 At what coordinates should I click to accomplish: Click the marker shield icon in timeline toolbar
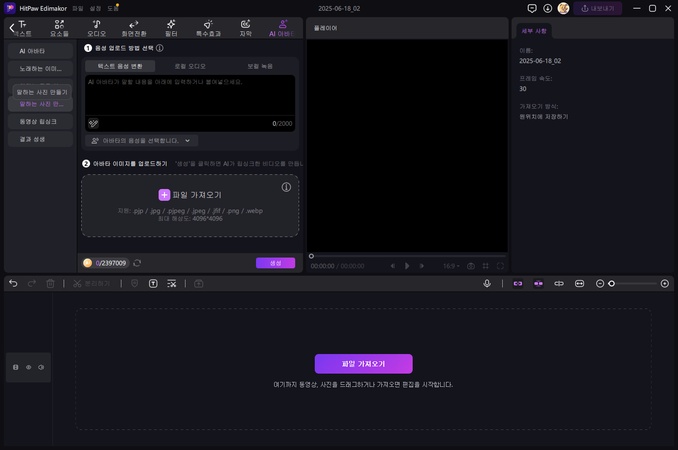pos(134,284)
